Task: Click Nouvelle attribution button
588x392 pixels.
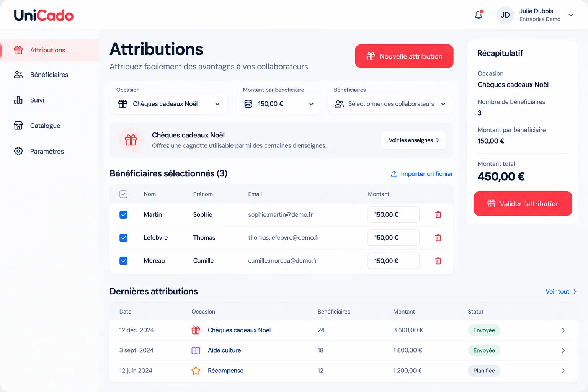Action: pyautogui.click(x=404, y=56)
